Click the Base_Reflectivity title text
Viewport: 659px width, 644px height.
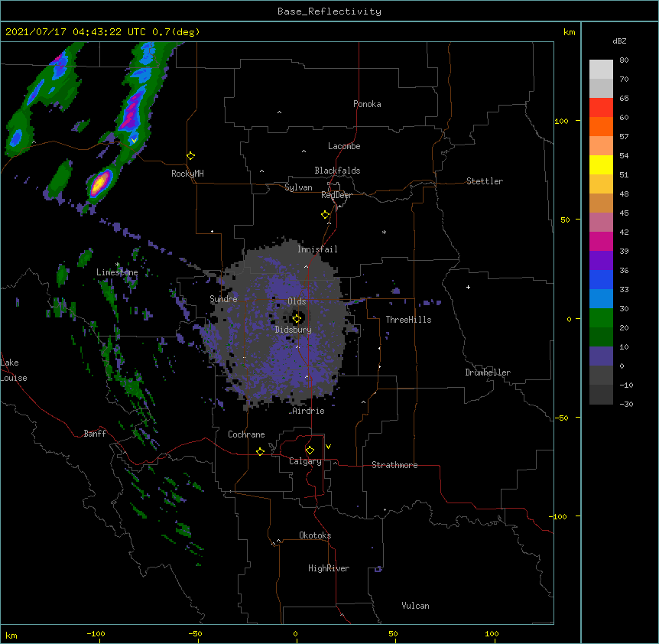(x=329, y=11)
